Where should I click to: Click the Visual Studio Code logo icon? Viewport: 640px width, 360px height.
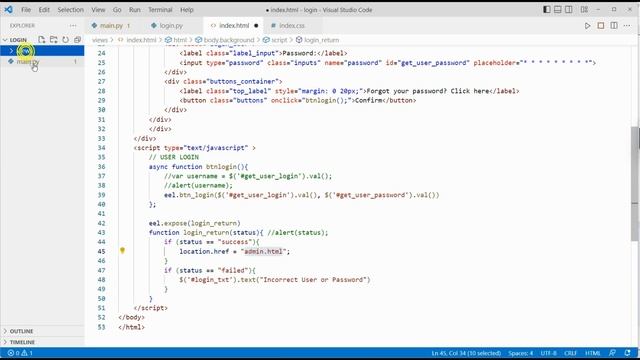pyautogui.click(x=8, y=9)
